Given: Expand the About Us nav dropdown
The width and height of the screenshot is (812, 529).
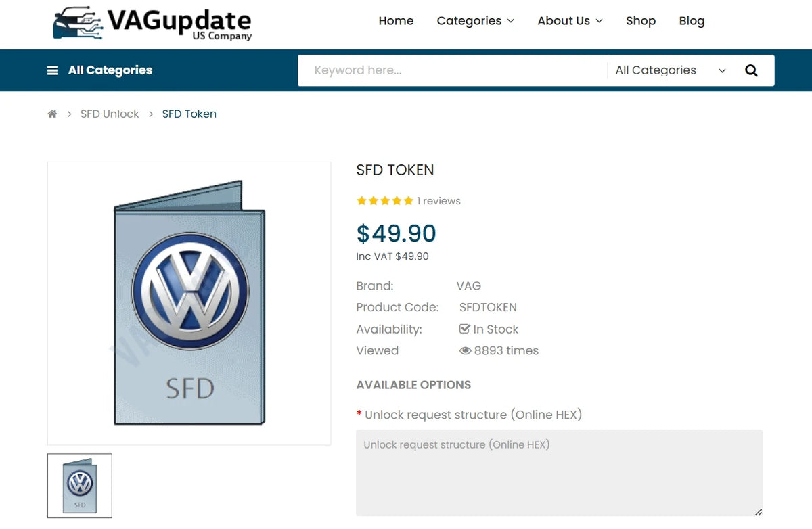Looking at the screenshot, I should click(570, 21).
